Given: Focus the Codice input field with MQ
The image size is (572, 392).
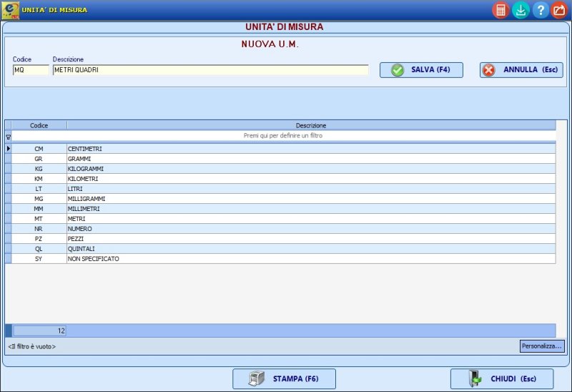Looking at the screenshot, I should pyautogui.click(x=31, y=69).
